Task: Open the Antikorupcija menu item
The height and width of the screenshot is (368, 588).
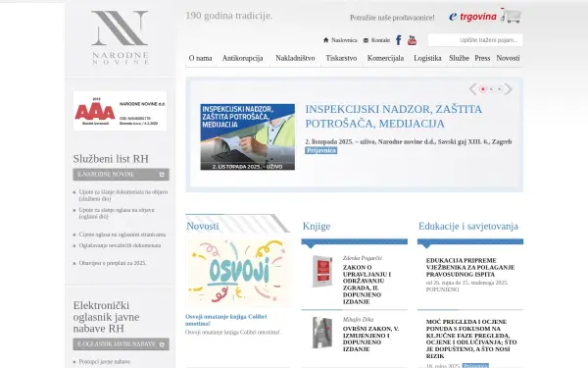Action: coord(242,58)
